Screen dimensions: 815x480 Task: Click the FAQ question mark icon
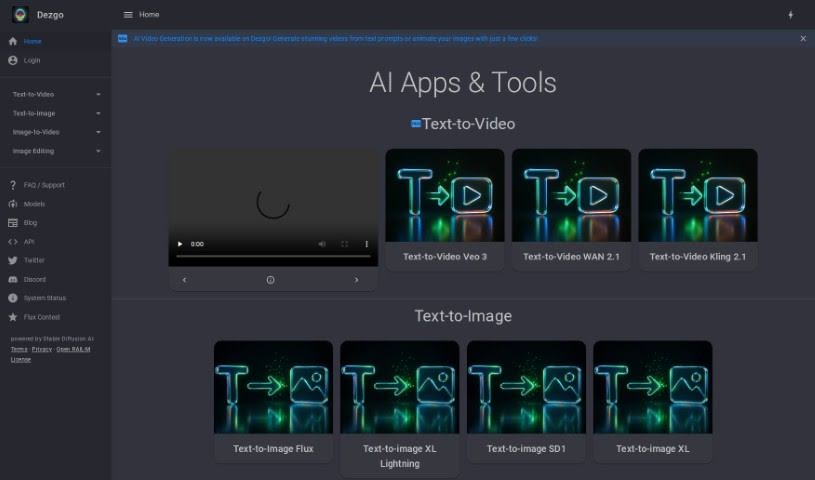13,185
